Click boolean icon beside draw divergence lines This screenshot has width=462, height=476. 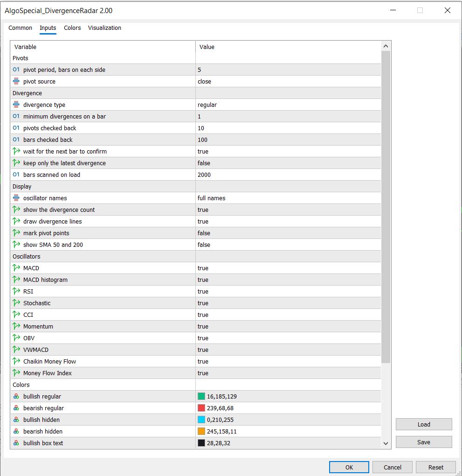(16, 221)
